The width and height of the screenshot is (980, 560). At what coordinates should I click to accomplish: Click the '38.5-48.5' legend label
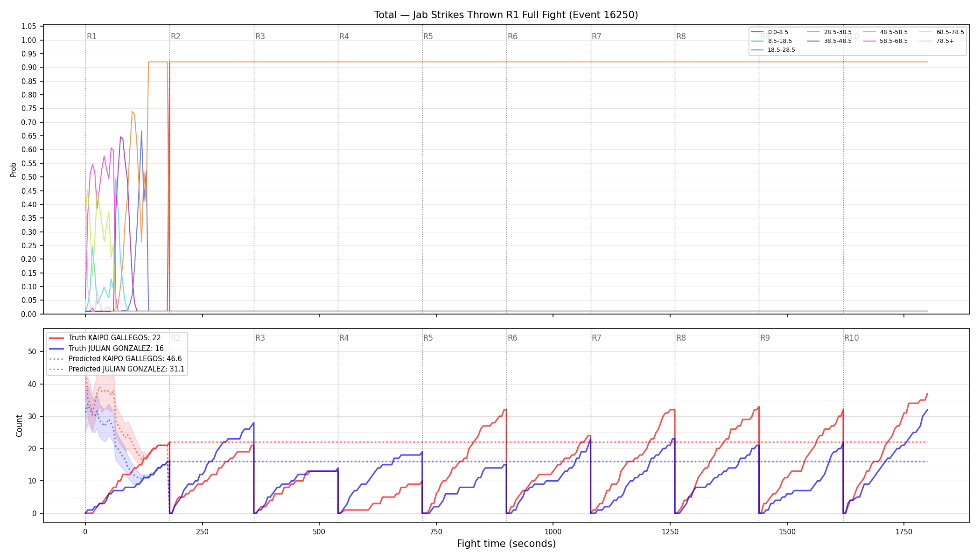[x=838, y=41]
